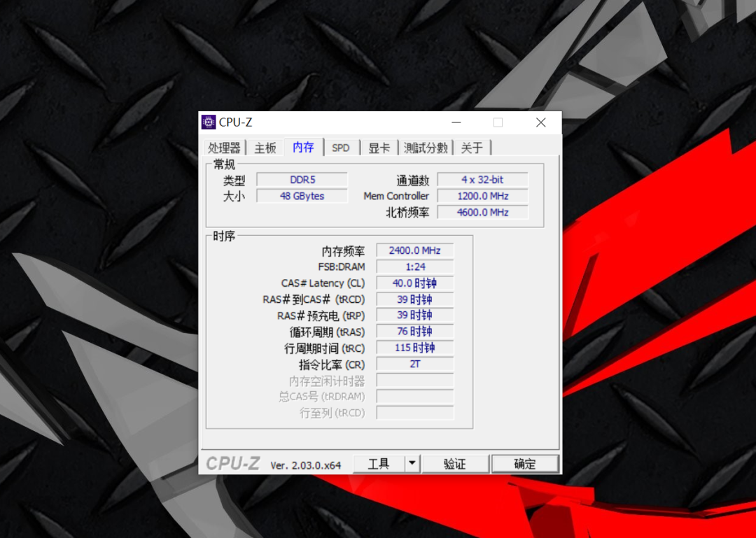Click the tRCD 39 时钟 value

pos(414,299)
